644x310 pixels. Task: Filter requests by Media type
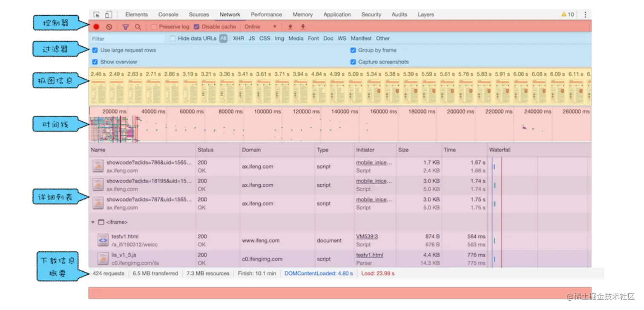[x=296, y=38]
